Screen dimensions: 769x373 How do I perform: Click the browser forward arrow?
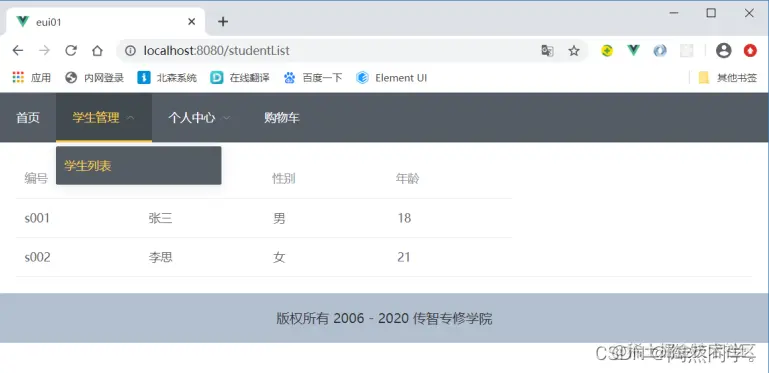(44, 50)
